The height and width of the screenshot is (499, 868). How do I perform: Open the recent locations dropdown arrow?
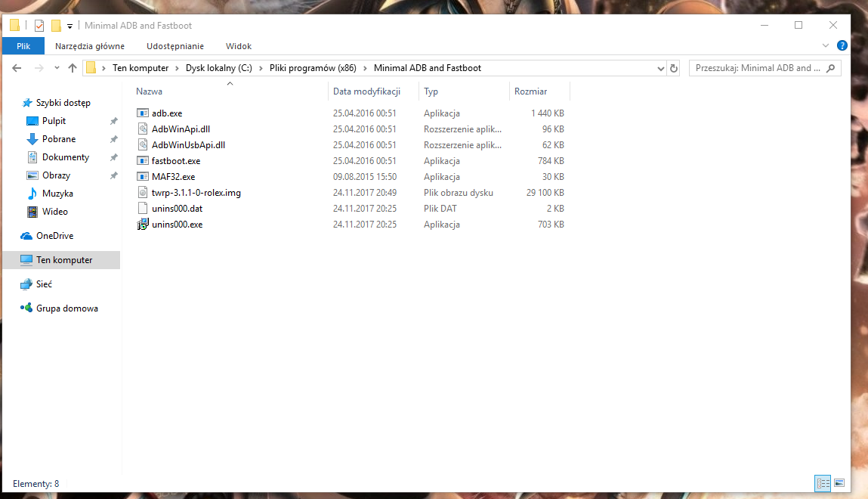pos(57,68)
